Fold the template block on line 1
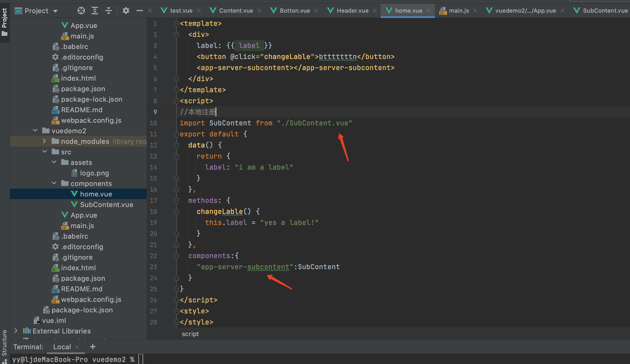 [176, 24]
